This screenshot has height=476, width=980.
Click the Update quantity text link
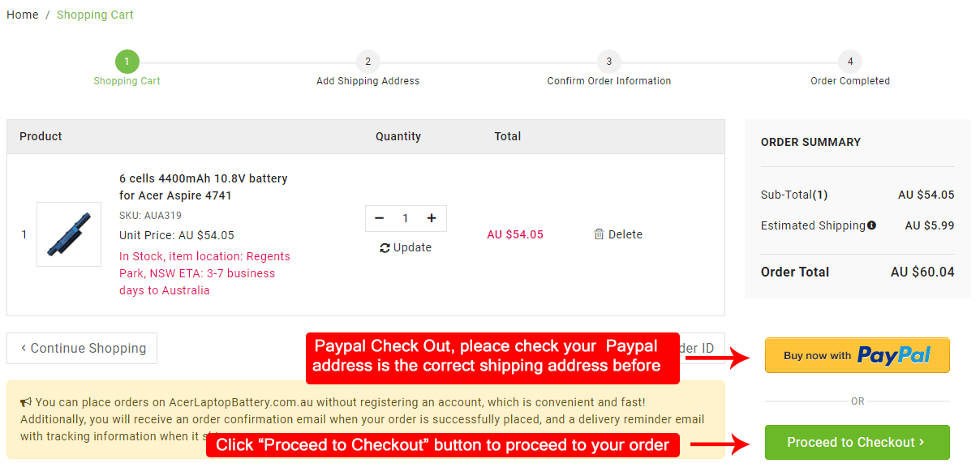click(412, 248)
